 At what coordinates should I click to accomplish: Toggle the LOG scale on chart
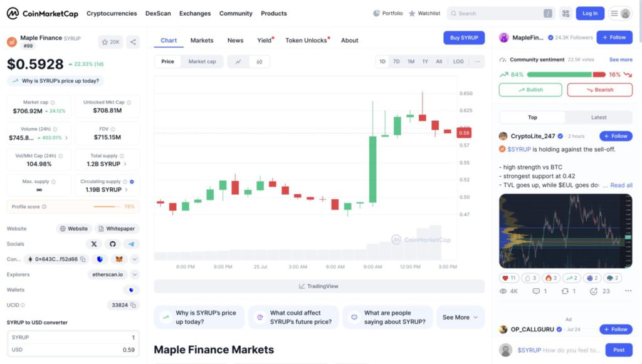tap(458, 61)
